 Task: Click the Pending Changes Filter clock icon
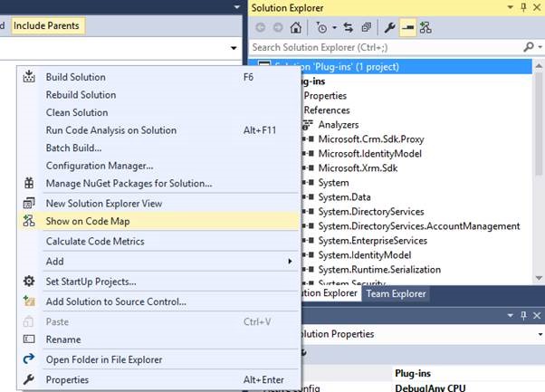(318, 27)
